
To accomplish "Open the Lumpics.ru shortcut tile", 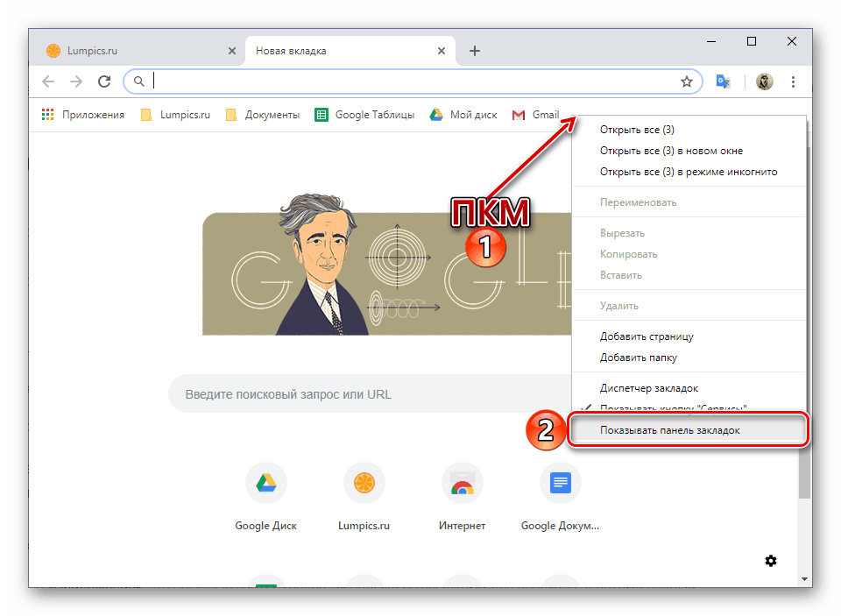I will coord(364,496).
